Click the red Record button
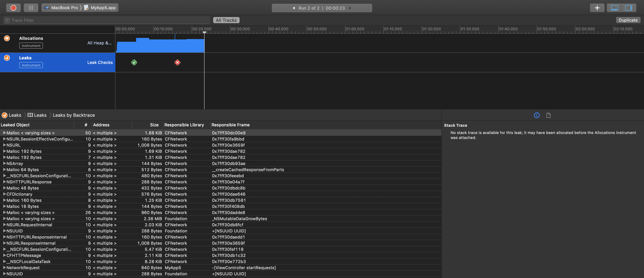 click(x=13, y=8)
